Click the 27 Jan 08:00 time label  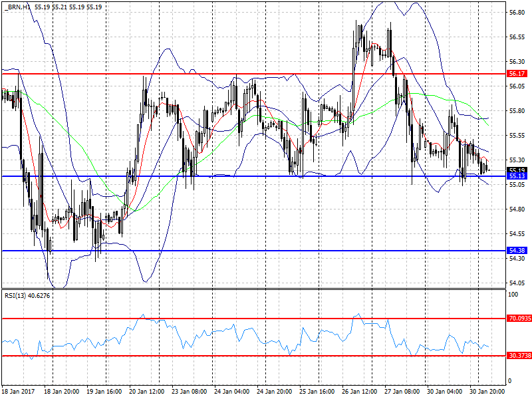(402, 391)
